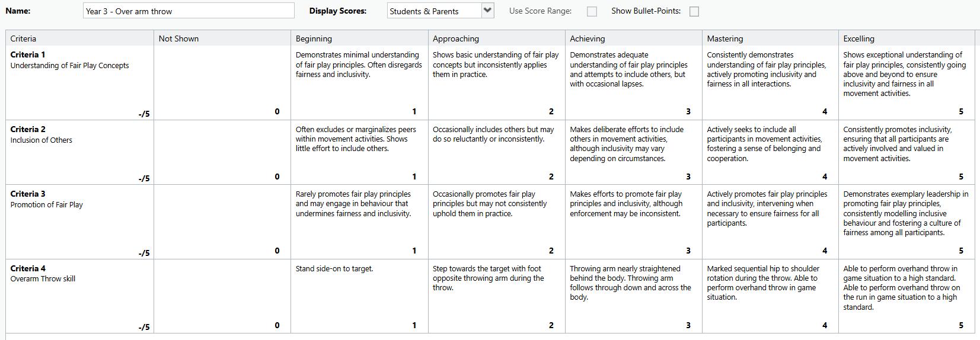The width and height of the screenshot is (980, 340).
Task: Select the Students & Parents combo box
Action: [434, 11]
